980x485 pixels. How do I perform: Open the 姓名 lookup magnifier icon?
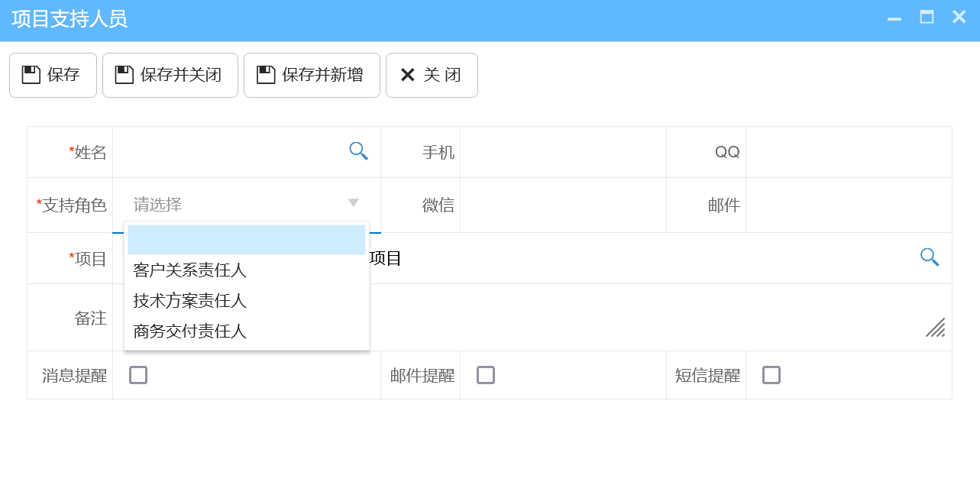[358, 151]
